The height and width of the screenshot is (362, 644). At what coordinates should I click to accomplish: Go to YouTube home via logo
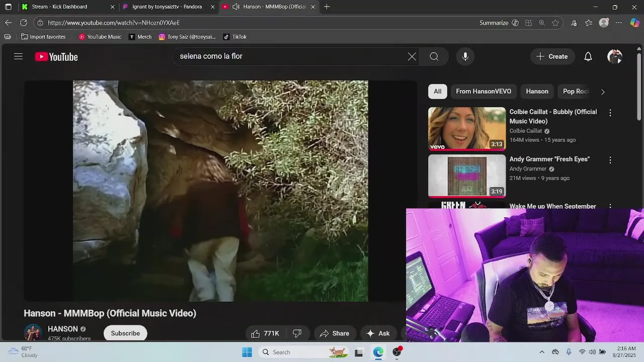[56, 57]
